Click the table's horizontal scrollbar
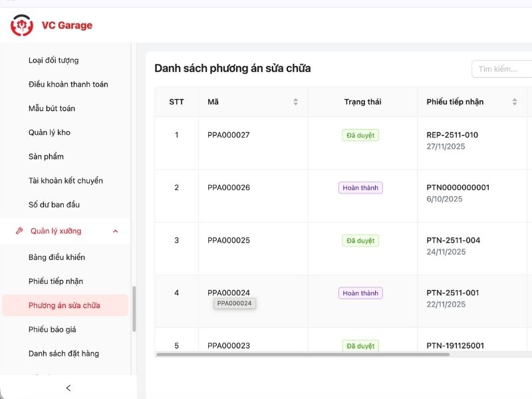 (x=303, y=354)
